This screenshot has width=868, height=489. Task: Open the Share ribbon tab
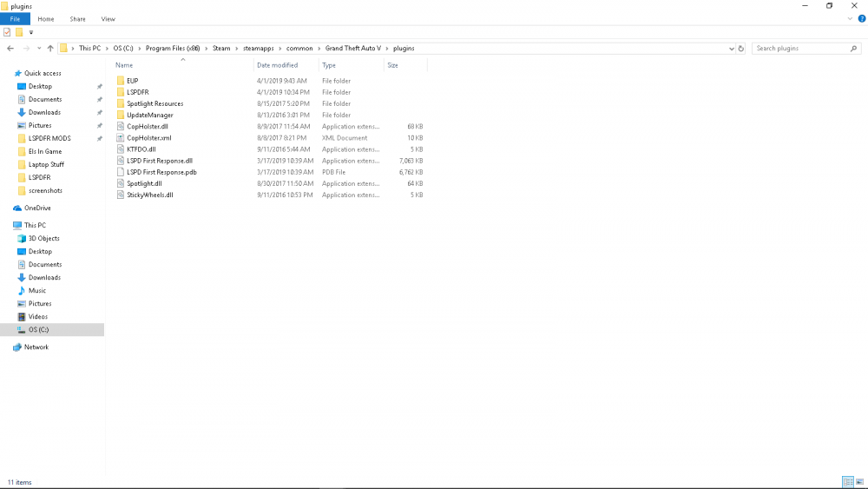[x=77, y=19]
